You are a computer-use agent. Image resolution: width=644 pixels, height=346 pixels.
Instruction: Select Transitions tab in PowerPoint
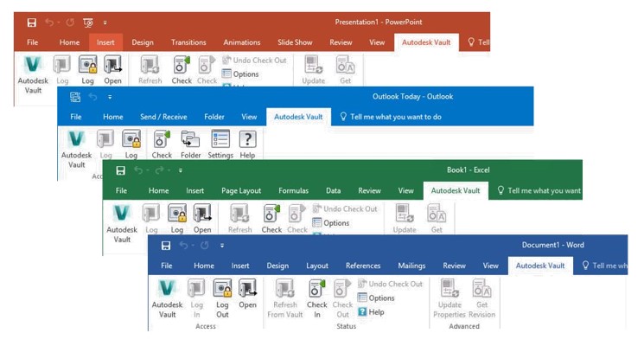[x=188, y=42]
